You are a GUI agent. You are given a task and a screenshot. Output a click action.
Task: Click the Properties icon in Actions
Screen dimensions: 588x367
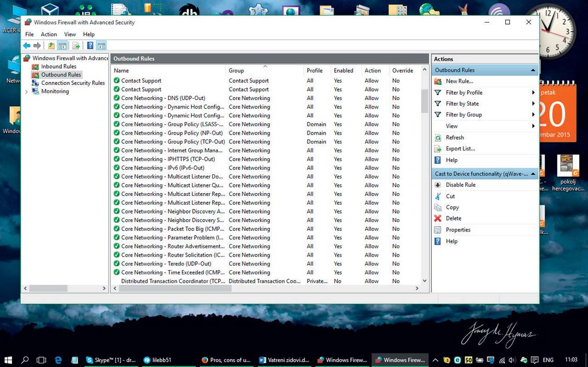[438, 230]
